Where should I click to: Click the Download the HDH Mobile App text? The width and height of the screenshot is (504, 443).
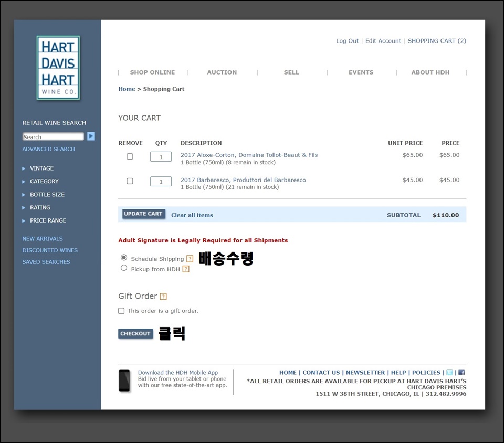click(x=178, y=373)
